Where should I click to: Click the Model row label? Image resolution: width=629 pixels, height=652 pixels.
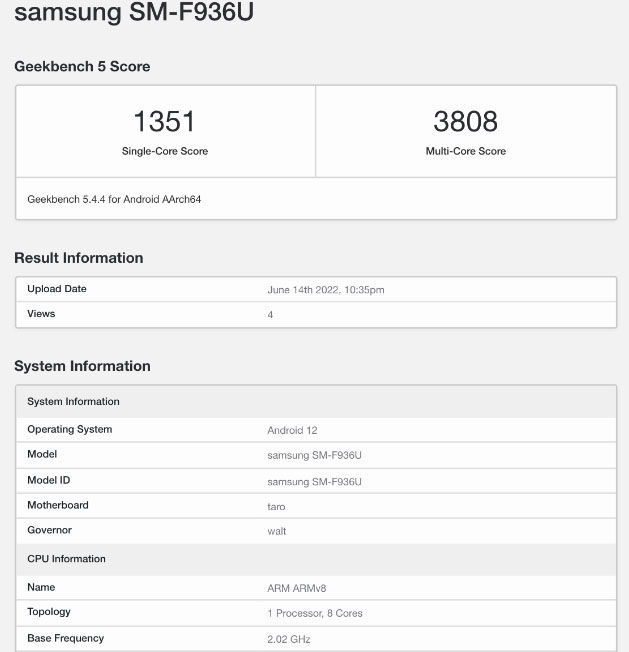point(42,454)
